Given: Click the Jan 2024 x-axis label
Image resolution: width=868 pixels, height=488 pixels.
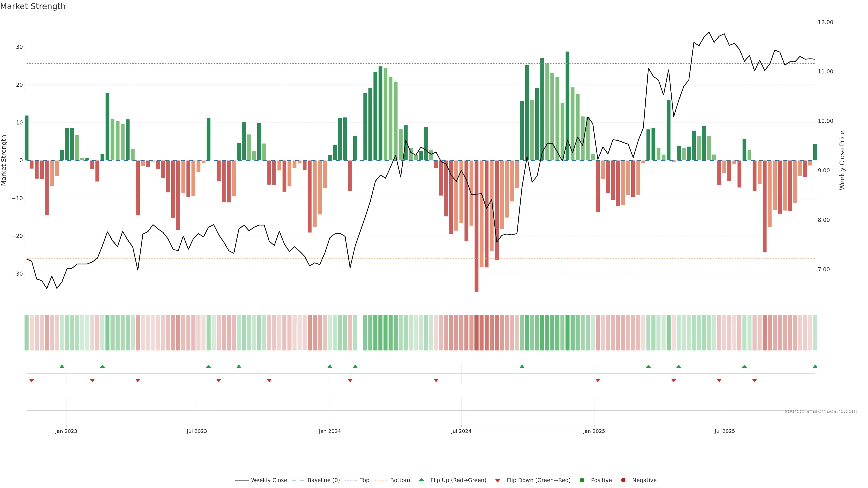Looking at the screenshot, I should click(330, 431).
